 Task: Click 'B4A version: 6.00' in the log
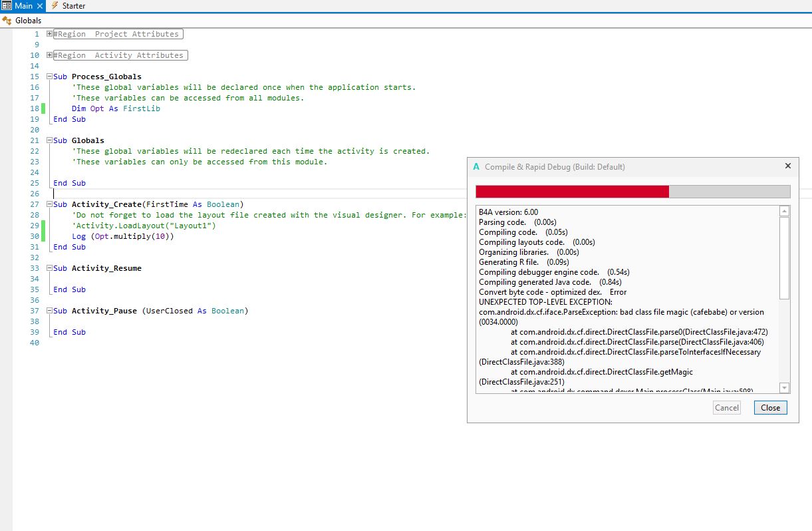(509, 212)
